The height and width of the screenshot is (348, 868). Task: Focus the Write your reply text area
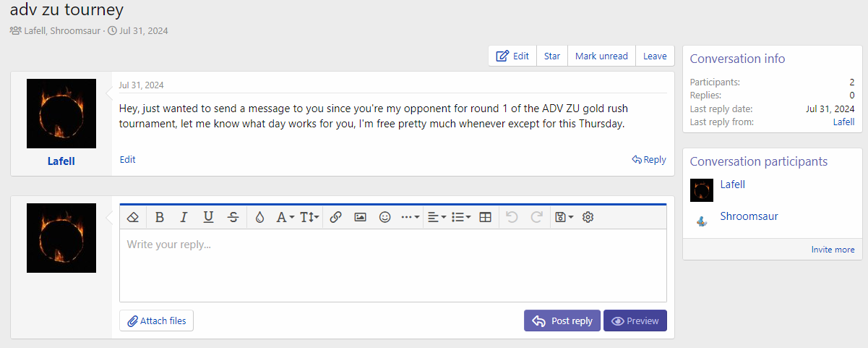[x=392, y=265]
